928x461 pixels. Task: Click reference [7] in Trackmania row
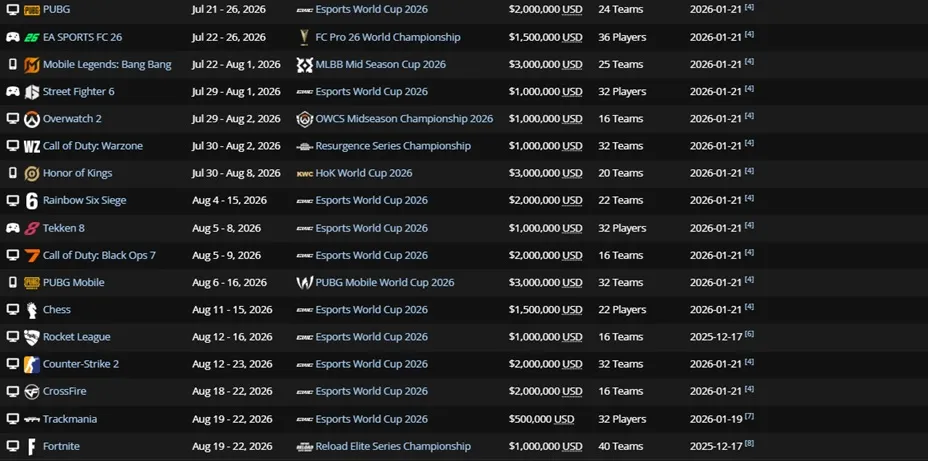(749, 417)
